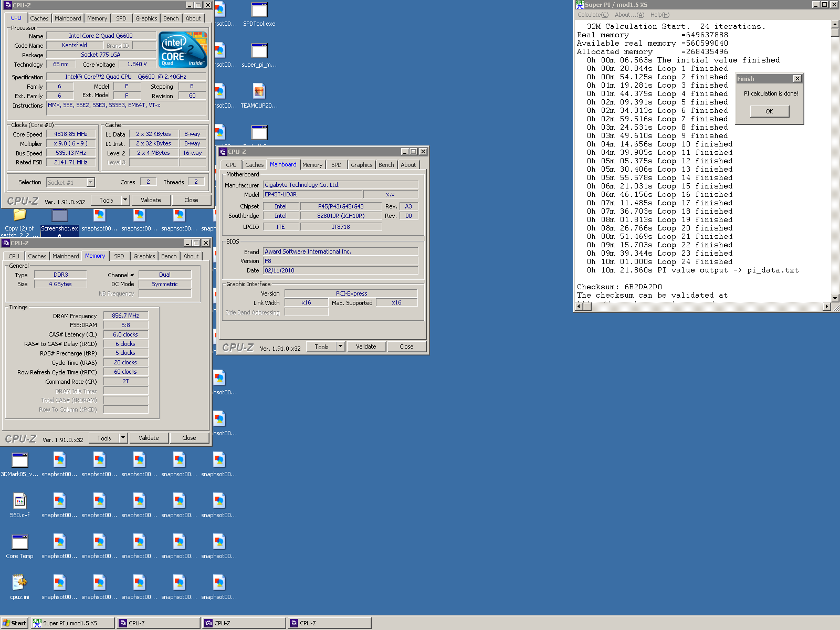Viewport: 840px width, 630px height.
Task: Open the snapshot icon next to 560.cvf
Action: pyautogui.click(x=59, y=506)
